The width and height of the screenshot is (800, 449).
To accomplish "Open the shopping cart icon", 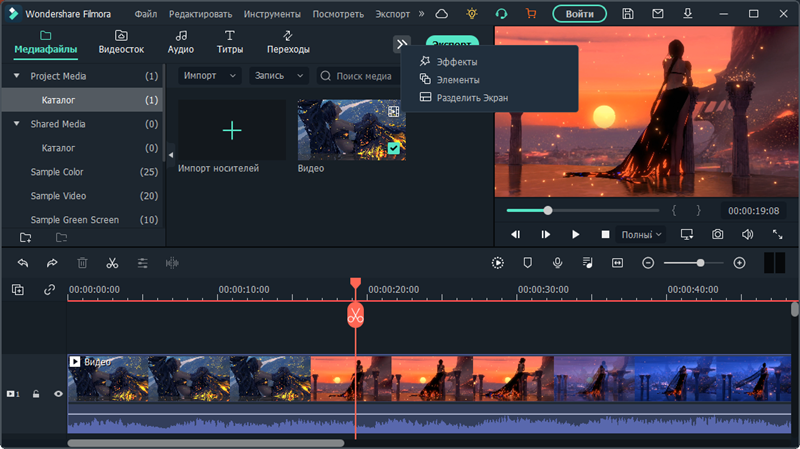I will pyautogui.click(x=531, y=14).
